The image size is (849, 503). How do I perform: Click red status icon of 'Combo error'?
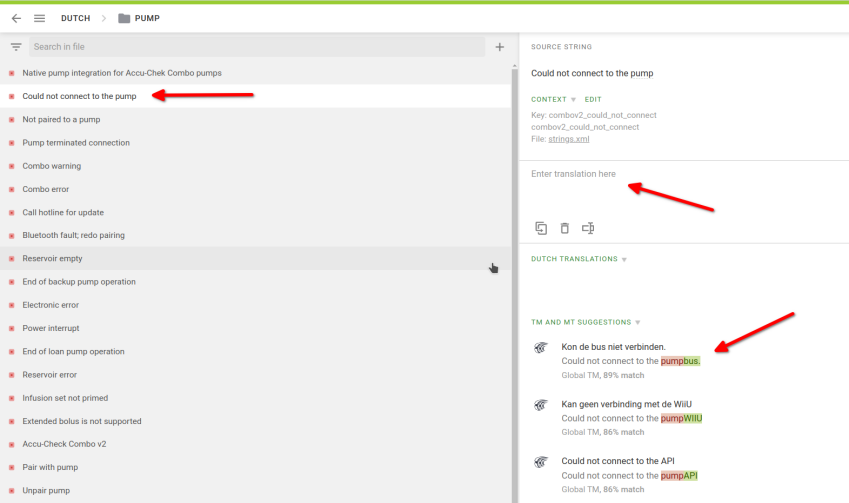click(x=11, y=190)
